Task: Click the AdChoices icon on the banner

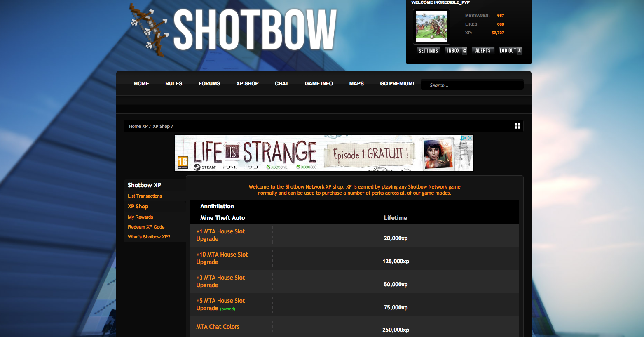Action: click(x=464, y=138)
